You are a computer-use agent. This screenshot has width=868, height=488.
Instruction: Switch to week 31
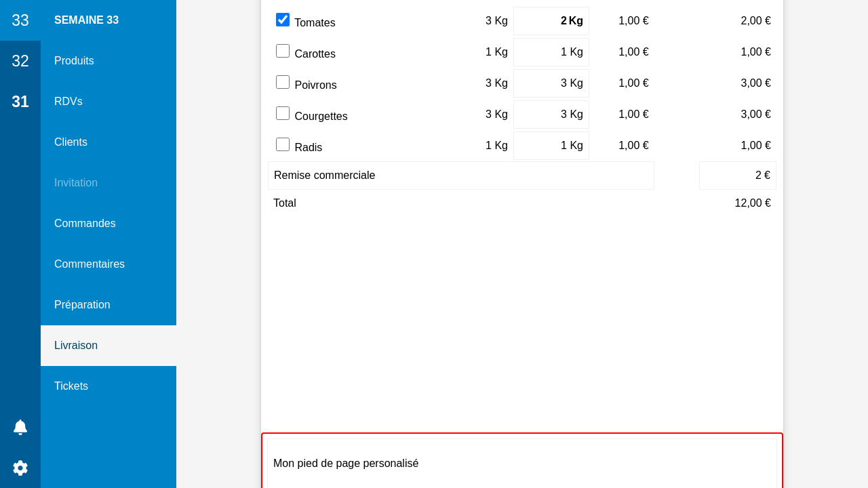click(x=20, y=102)
